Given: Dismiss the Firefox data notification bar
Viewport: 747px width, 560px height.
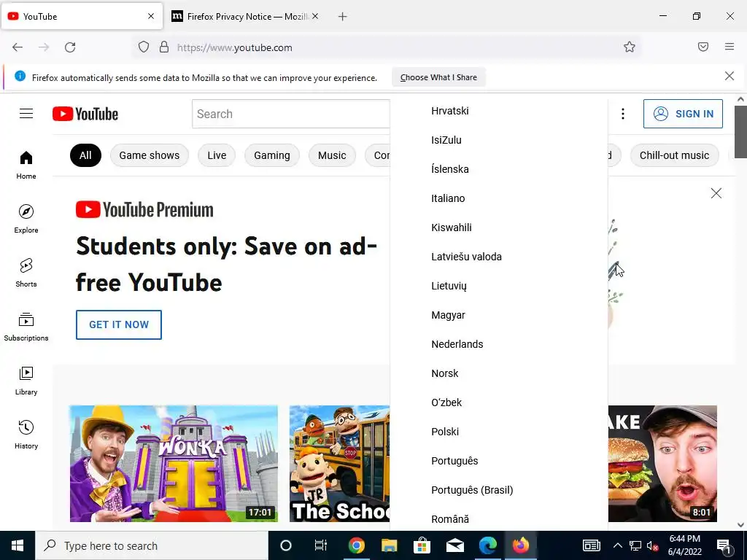Looking at the screenshot, I should [x=729, y=76].
